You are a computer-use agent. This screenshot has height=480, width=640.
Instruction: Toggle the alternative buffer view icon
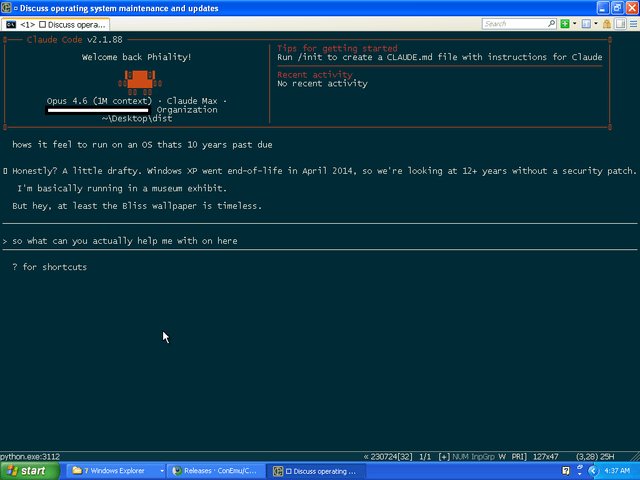(620, 24)
